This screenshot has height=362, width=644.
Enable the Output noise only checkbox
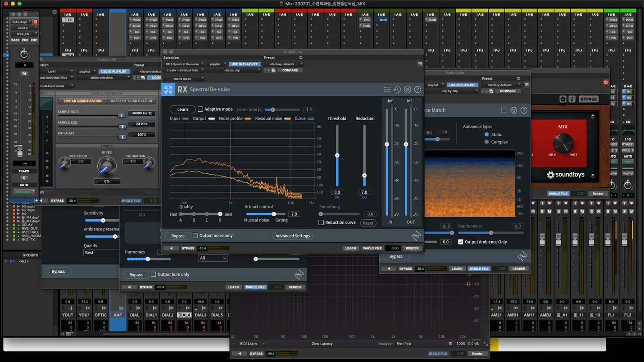[195, 235]
